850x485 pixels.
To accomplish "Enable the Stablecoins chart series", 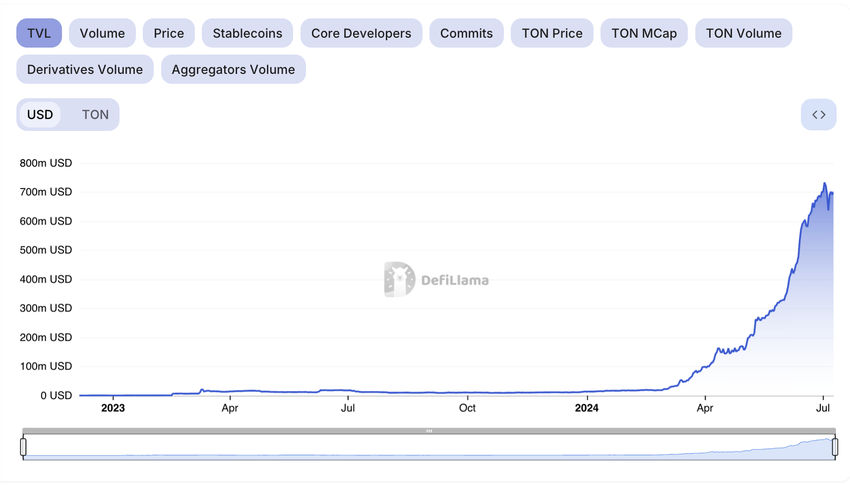I will (x=247, y=33).
